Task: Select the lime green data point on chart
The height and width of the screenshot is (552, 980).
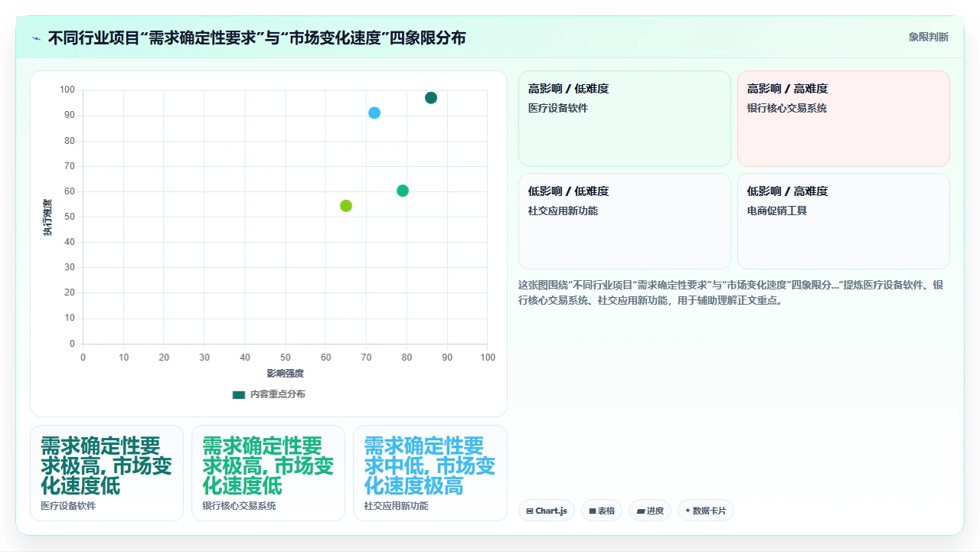Action: pos(346,206)
